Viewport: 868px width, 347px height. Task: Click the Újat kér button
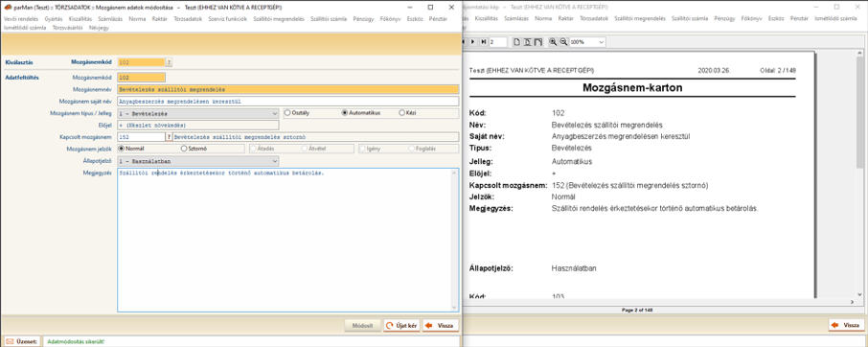click(401, 325)
